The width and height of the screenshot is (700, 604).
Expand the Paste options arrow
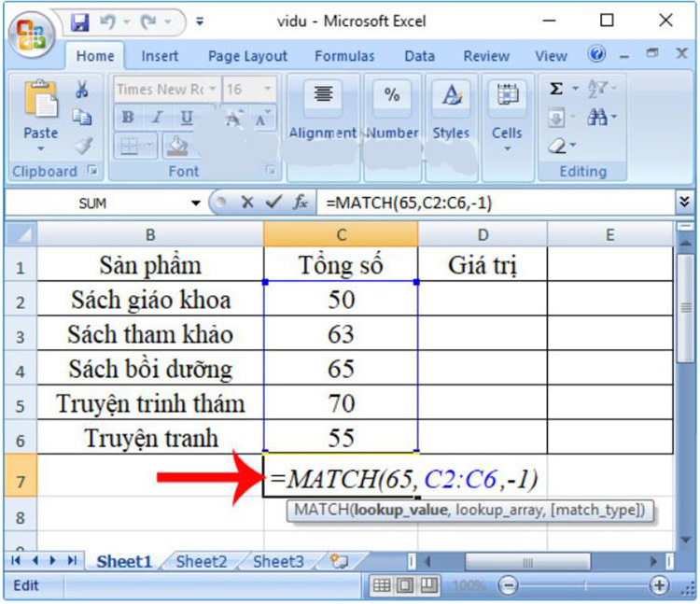click(x=41, y=148)
